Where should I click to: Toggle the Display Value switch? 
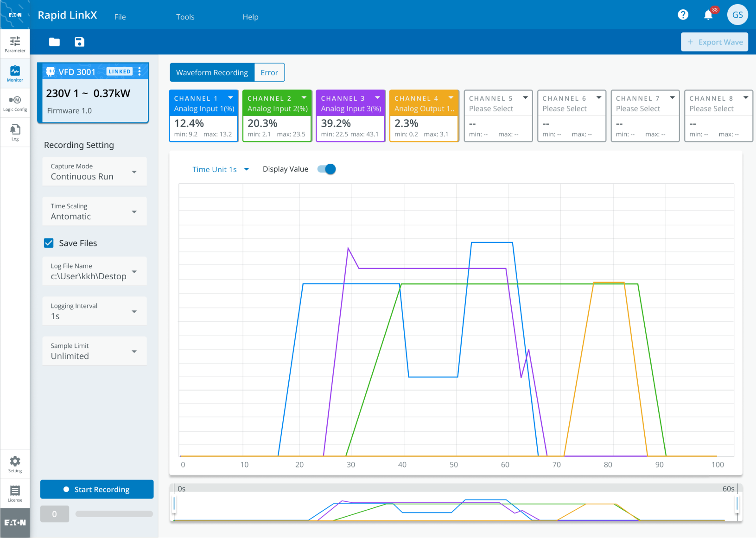[327, 169]
